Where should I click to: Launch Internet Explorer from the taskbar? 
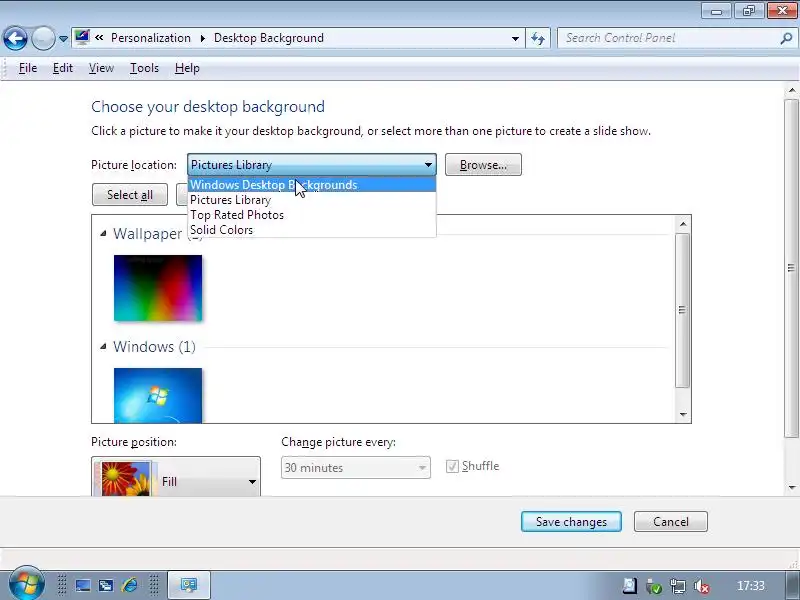(x=129, y=585)
